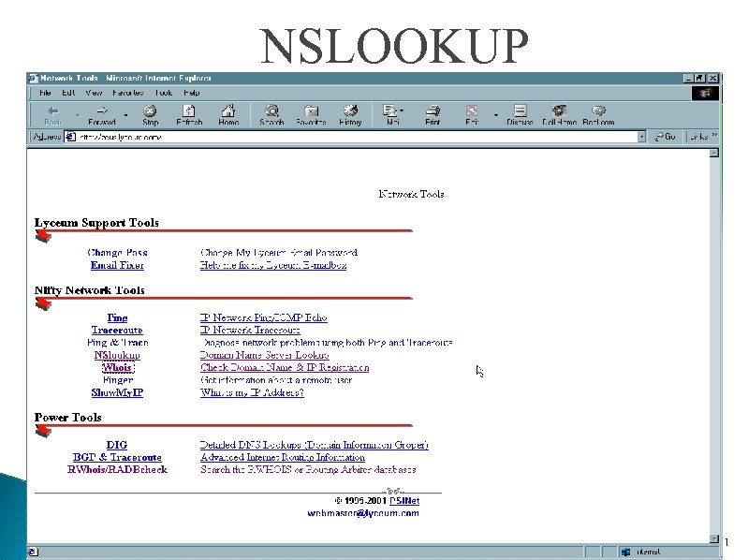Open the Favorites menu

[x=128, y=93]
